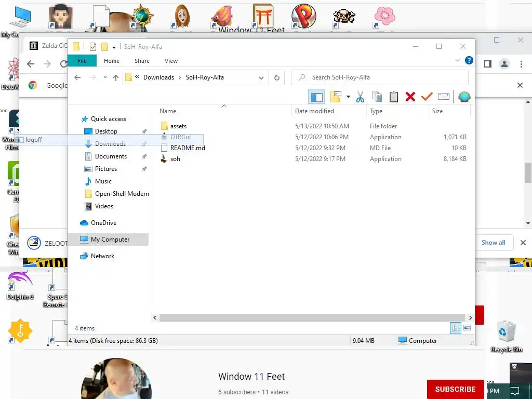Click the Cut scissors toolbar icon
Image resolution: width=532 pixels, height=399 pixels.
click(360, 97)
